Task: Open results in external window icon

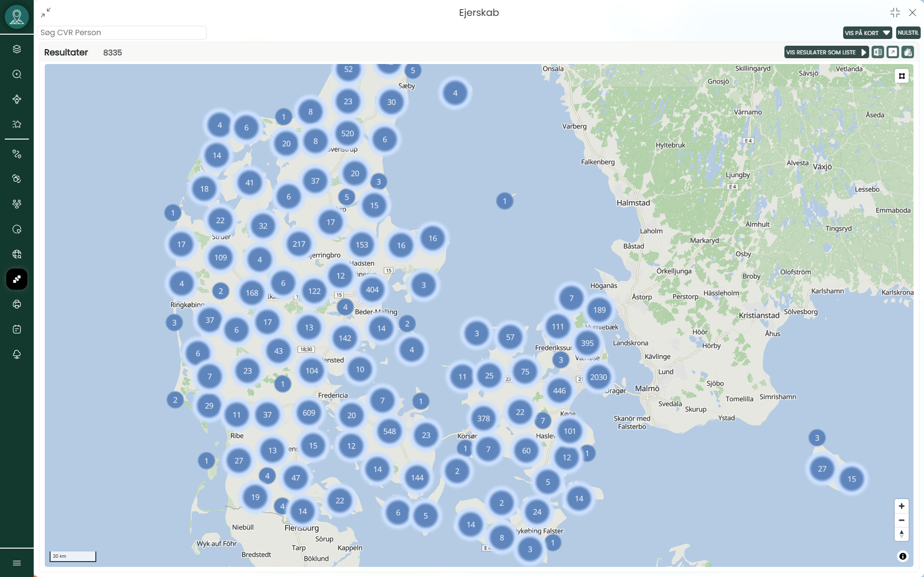Action: [x=893, y=52]
